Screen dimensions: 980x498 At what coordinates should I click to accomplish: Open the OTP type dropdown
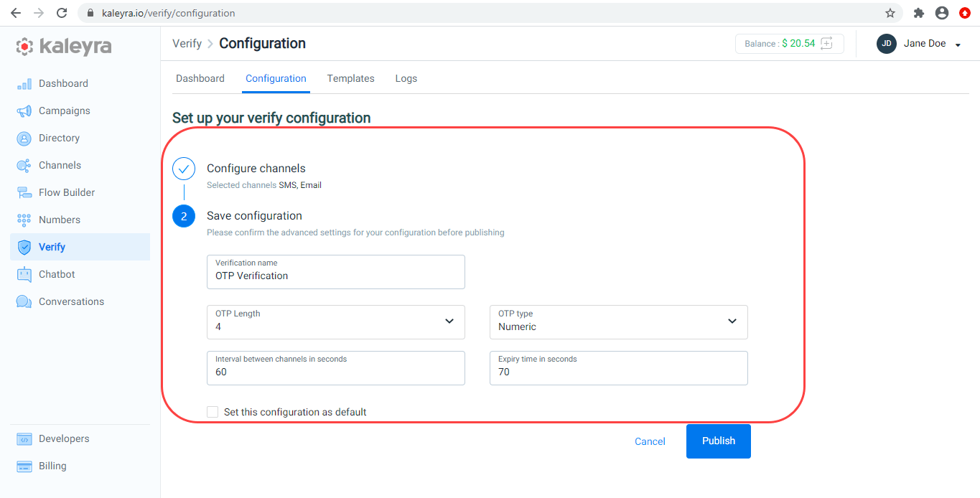click(x=619, y=322)
